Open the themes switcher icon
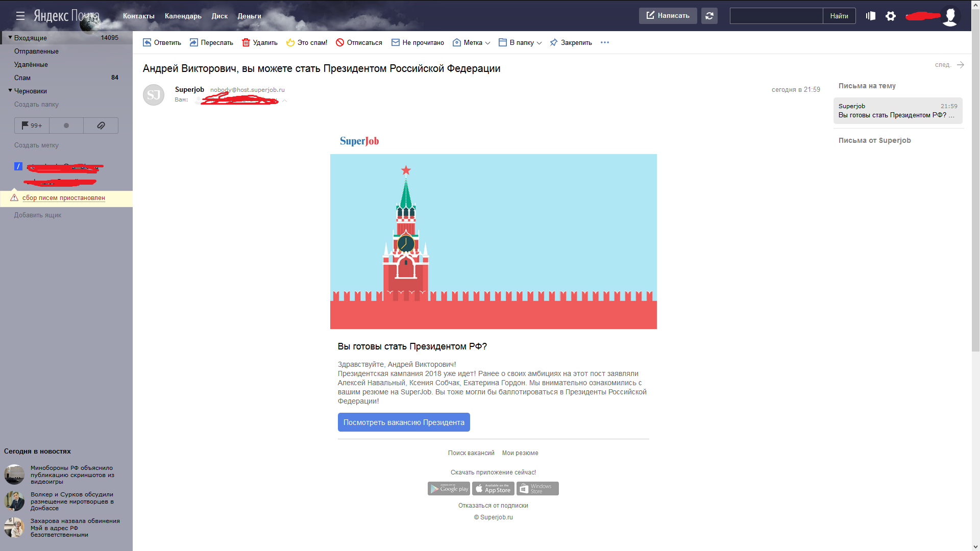The image size is (980, 551). tap(871, 16)
